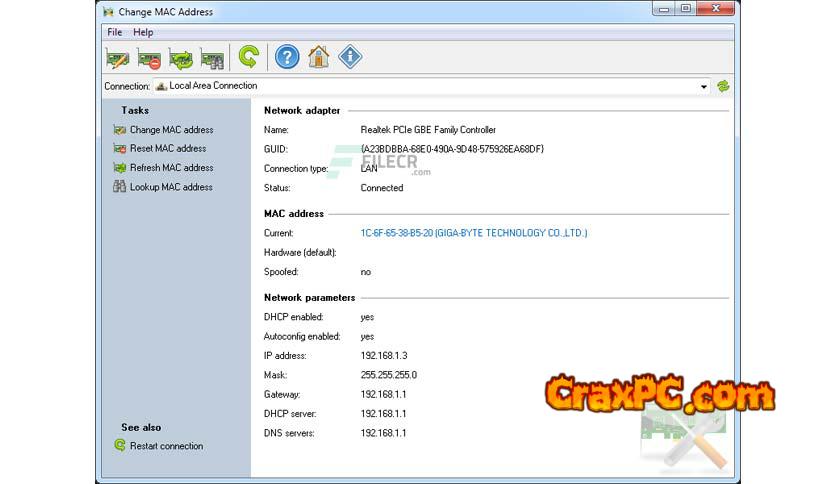Viewport: 836px width, 484px height.
Task: Click the green Restart connection toolbar icon
Action: tap(248, 57)
